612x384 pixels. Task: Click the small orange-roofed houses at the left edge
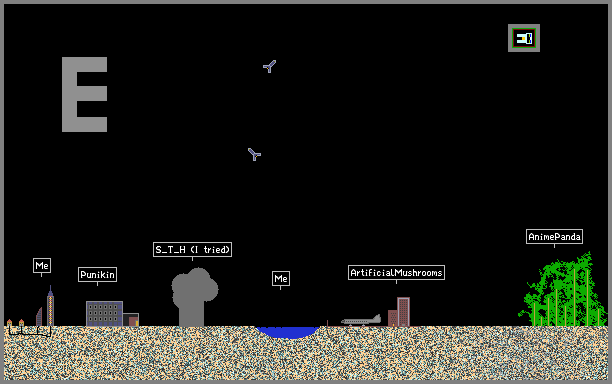[x=15, y=322]
